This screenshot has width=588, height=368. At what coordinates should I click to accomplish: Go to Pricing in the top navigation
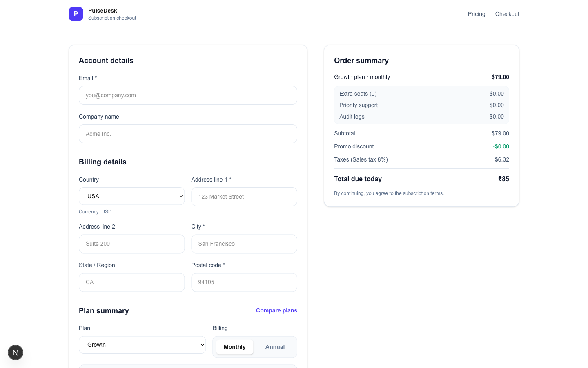pyautogui.click(x=477, y=14)
